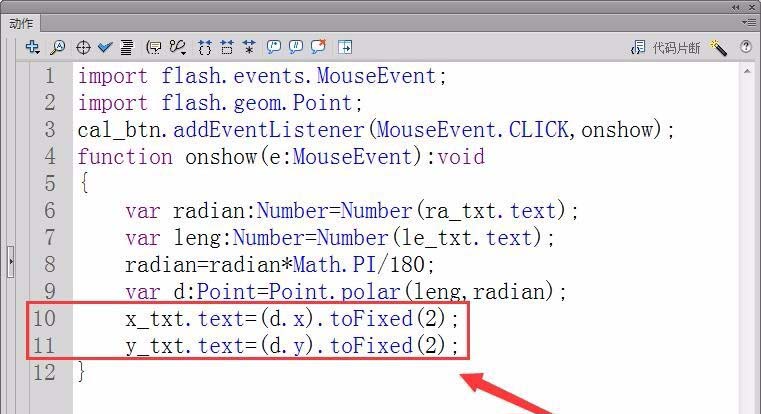Click the 'radian=radian*Math.PI/180;' line

pyautogui.click(x=280, y=265)
